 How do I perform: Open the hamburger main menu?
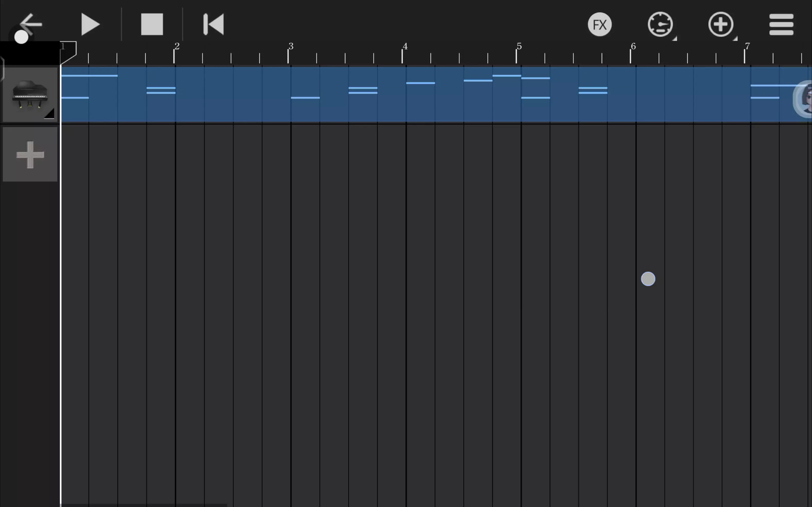(x=781, y=24)
